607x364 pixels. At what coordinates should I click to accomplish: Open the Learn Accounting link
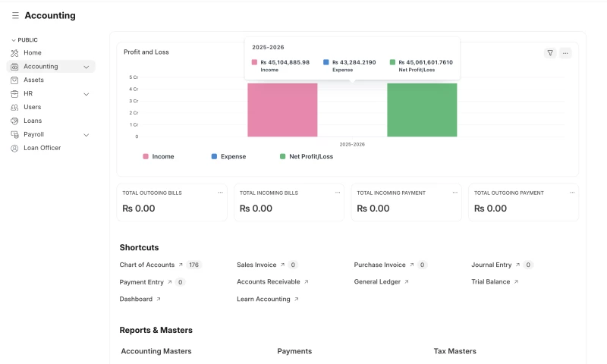tap(263, 299)
